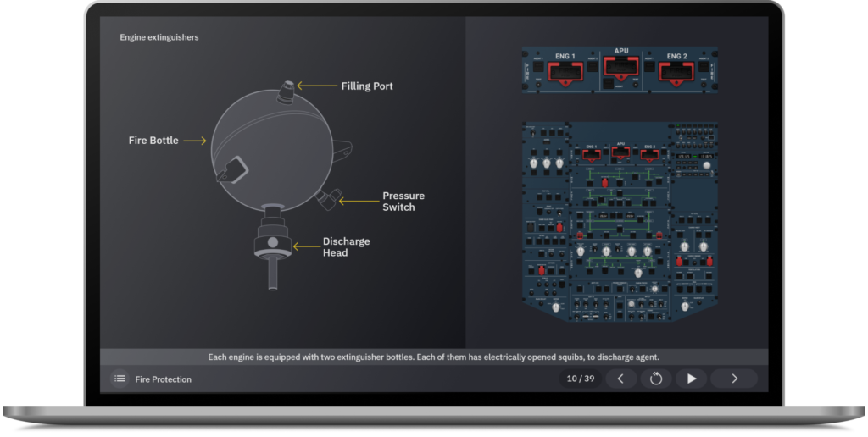Replay the current slide
The height and width of the screenshot is (437, 868).
click(656, 379)
